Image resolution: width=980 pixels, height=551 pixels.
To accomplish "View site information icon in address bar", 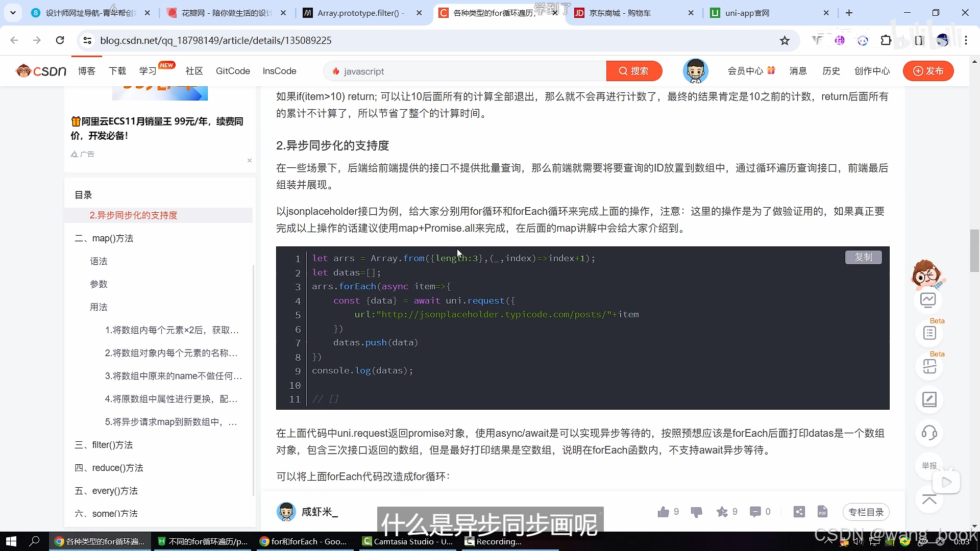I will 87,40.
